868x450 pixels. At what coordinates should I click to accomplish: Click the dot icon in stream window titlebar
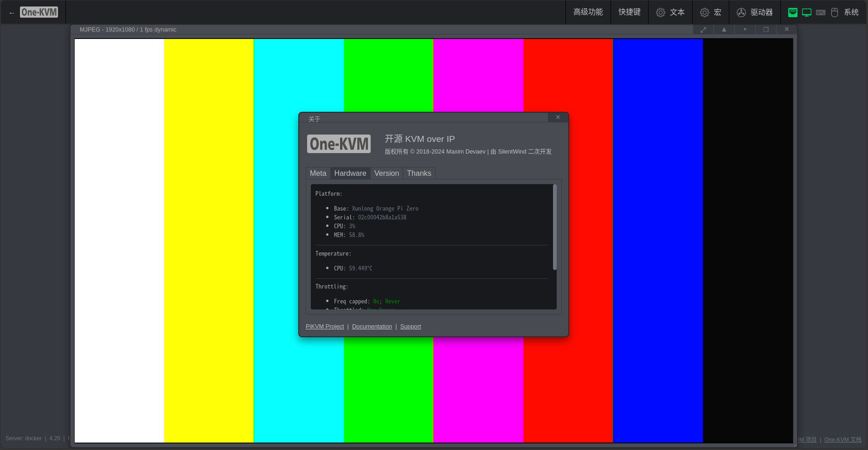pos(745,30)
